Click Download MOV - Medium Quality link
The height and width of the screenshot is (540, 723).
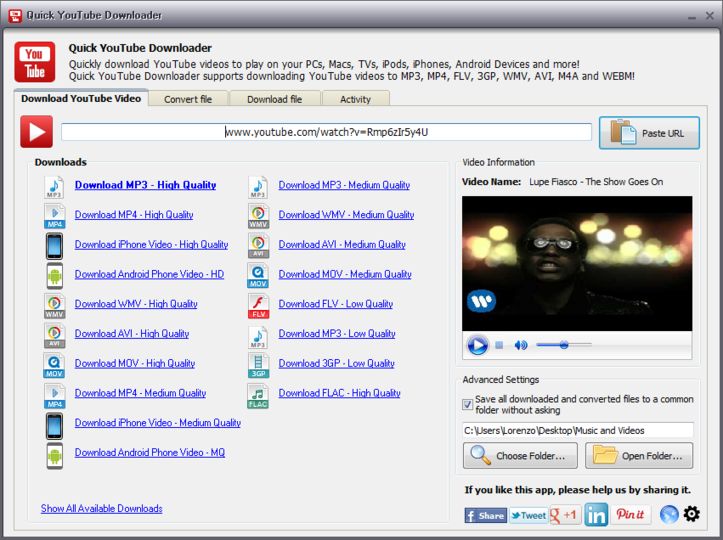[345, 274]
